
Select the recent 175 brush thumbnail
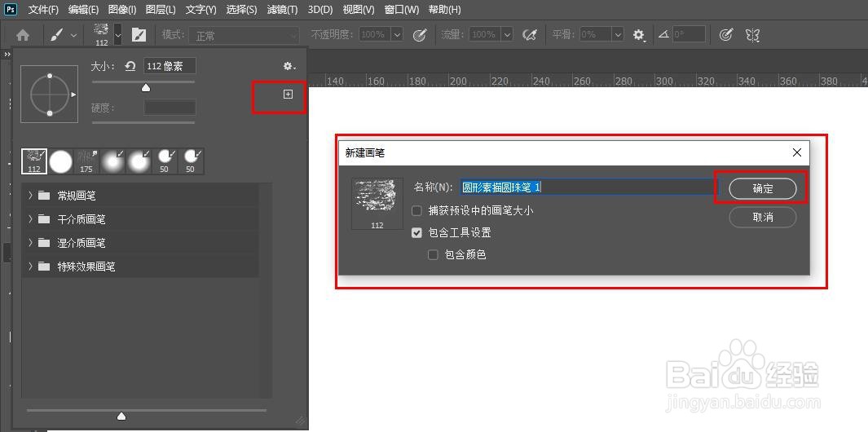(86, 161)
